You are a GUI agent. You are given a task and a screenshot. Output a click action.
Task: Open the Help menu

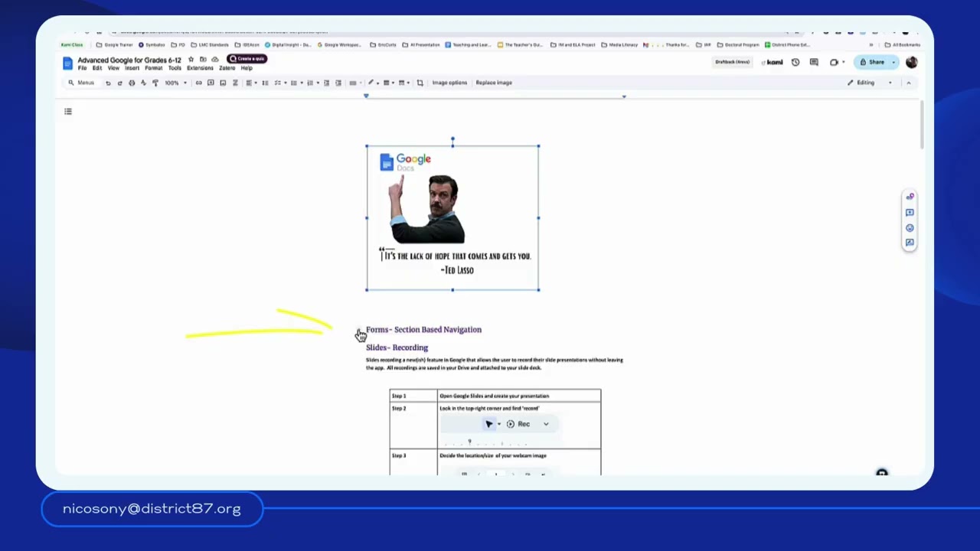pos(247,68)
